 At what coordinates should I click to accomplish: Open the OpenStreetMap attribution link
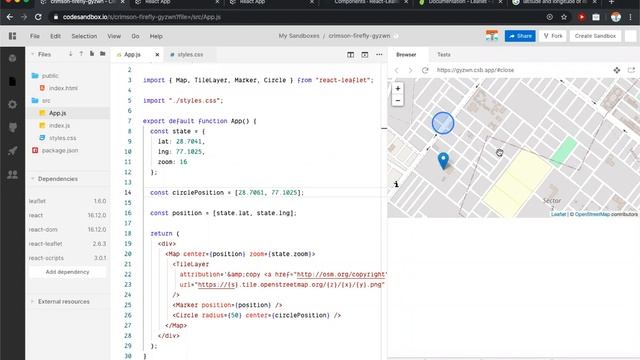point(592,214)
